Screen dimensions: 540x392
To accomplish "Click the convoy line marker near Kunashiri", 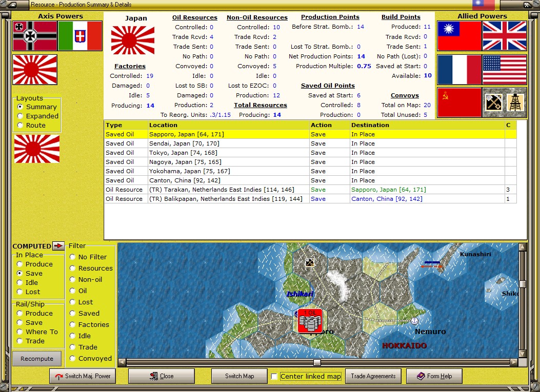I will point(432,264).
